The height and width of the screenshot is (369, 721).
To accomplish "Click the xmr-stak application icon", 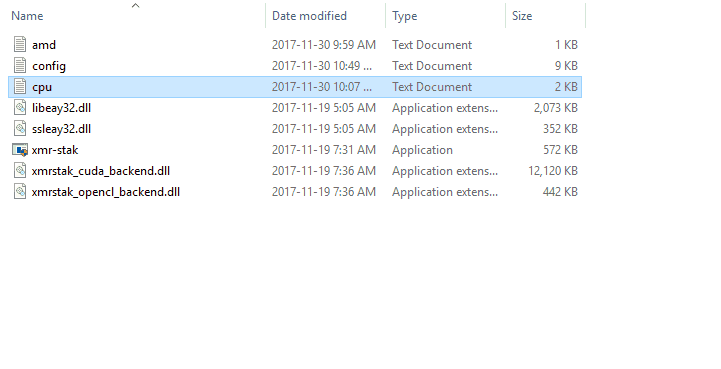I will 20,150.
